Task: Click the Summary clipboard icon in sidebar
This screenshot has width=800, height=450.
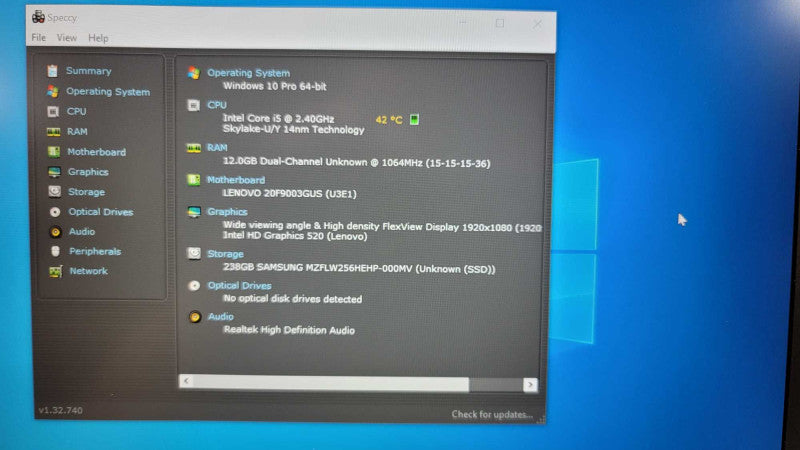Action: tap(52, 71)
